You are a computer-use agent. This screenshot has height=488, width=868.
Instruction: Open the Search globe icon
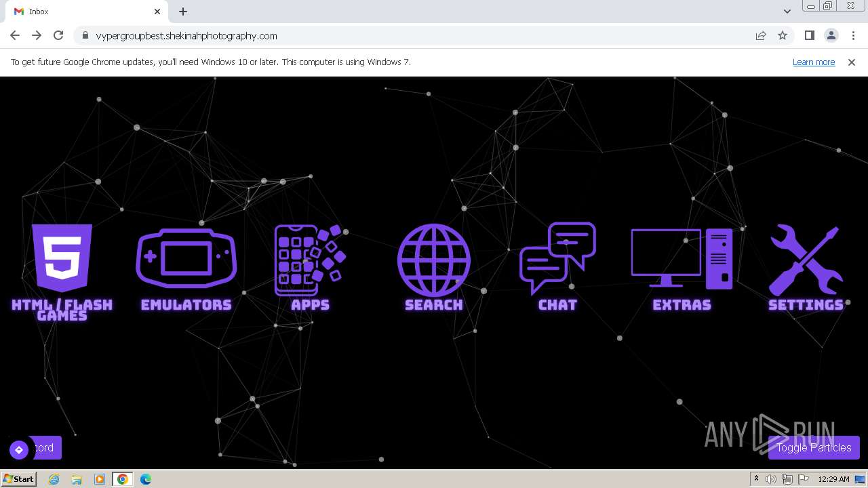click(434, 260)
